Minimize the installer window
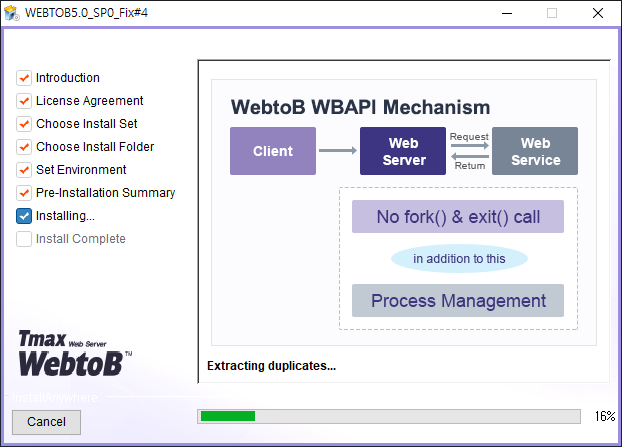This screenshot has height=447, width=622. [507, 13]
